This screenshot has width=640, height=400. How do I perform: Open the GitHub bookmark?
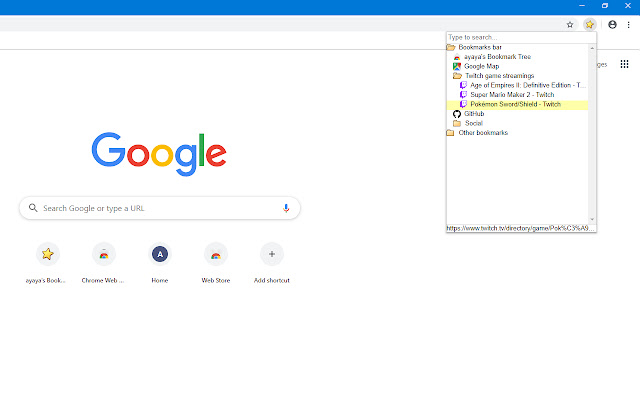tap(474, 114)
